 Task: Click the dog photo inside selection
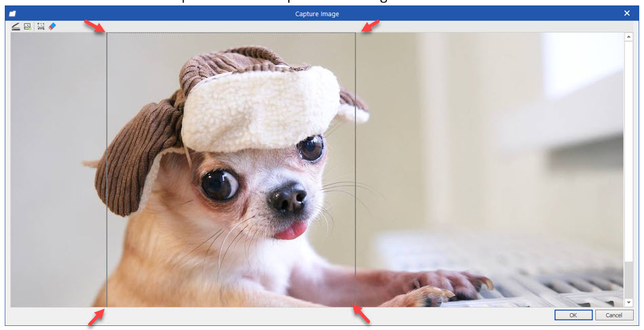[230, 170]
